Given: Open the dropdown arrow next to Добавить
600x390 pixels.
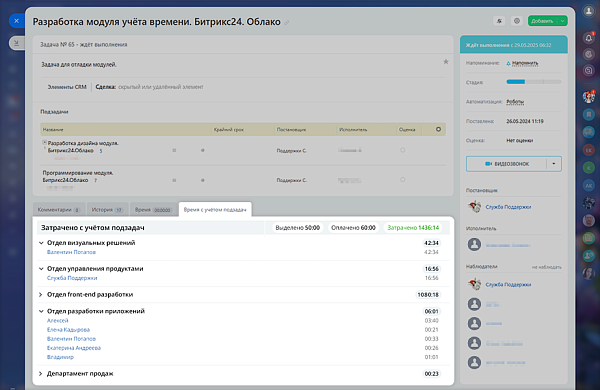Looking at the screenshot, I should tap(562, 21).
